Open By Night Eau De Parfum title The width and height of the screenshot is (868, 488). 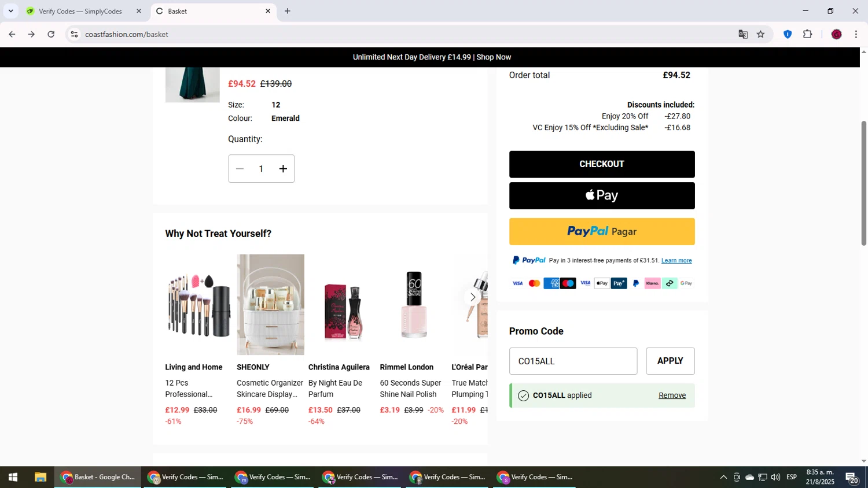point(336,389)
